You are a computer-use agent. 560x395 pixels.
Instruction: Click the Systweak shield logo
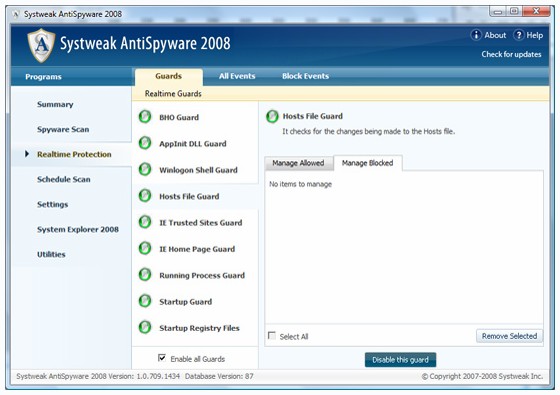(x=41, y=45)
